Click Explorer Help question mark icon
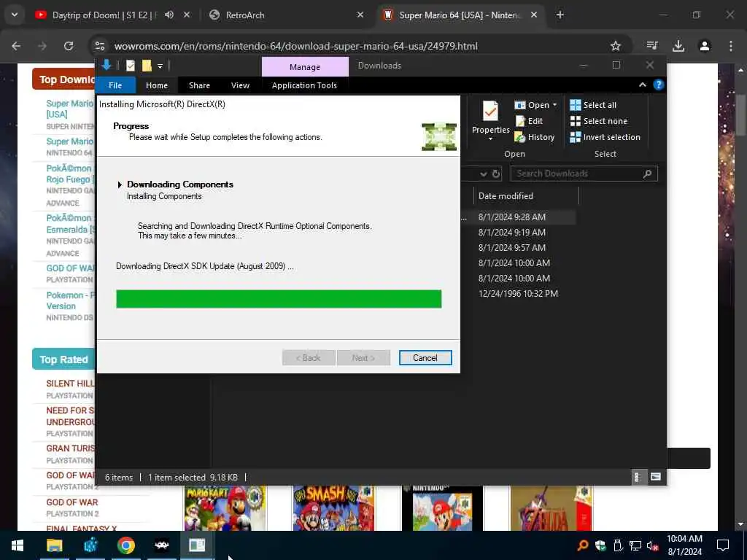This screenshot has width=747, height=560. click(x=659, y=85)
